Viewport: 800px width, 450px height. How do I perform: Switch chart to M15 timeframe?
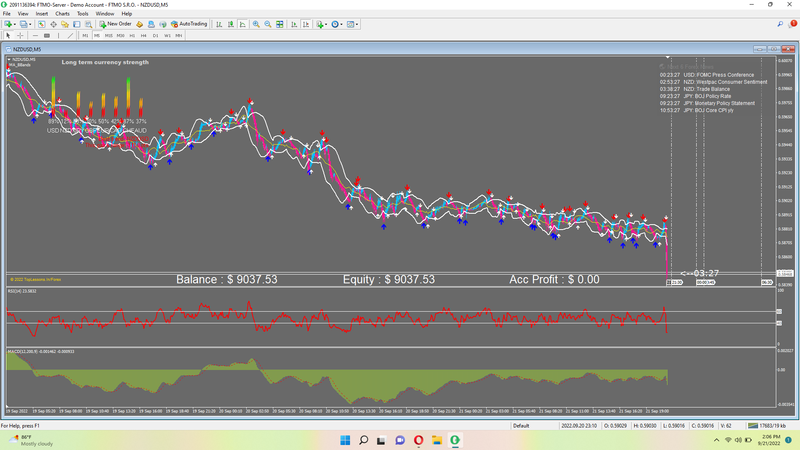[109, 35]
